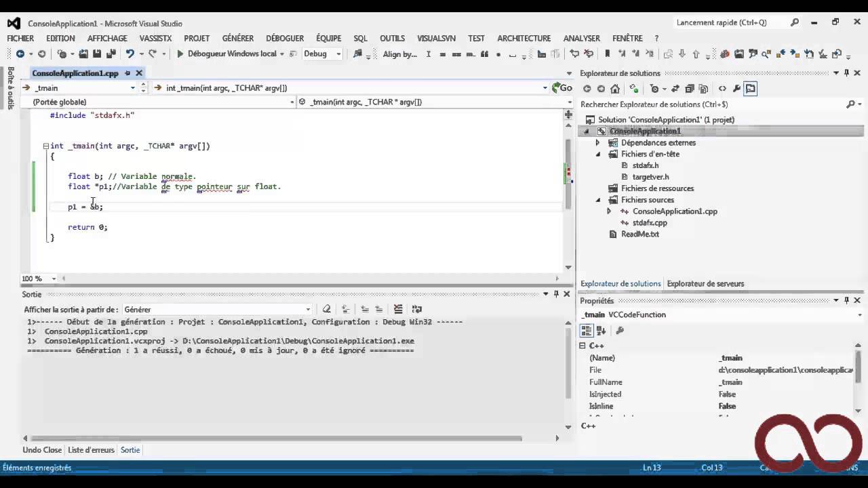Click the Redo arrow icon
Viewport: 868px width, 488px height.
click(153, 54)
